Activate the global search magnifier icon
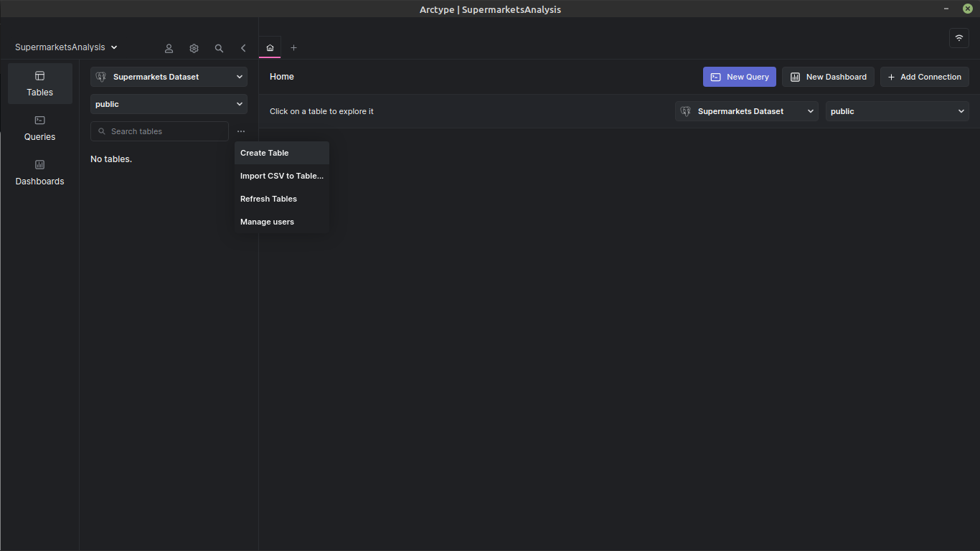This screenshot has width=980, height=551. point(219,48)
